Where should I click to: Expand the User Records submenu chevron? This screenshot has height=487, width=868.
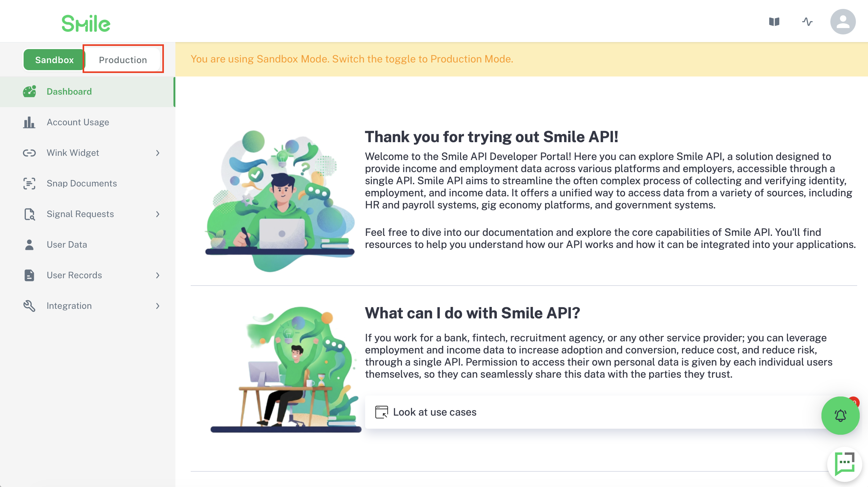click(158, 275)
